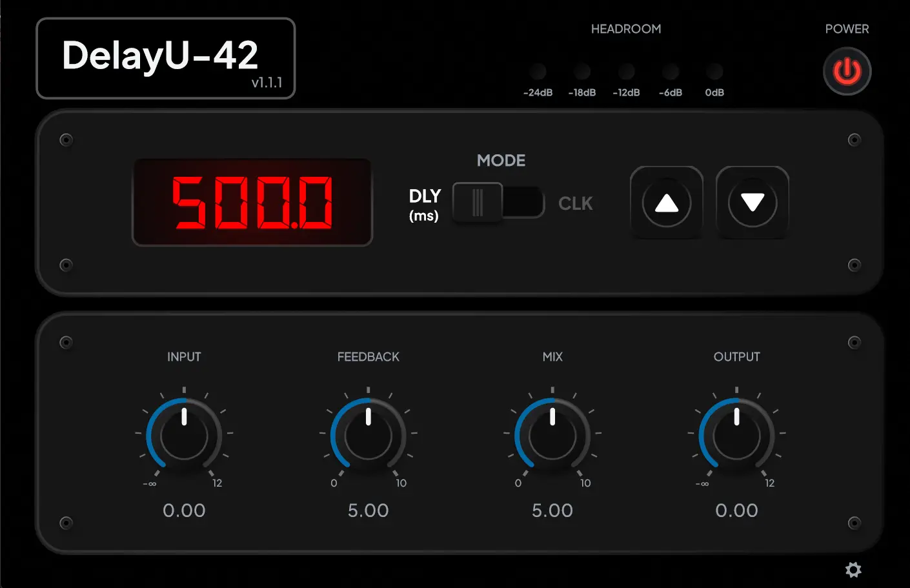Click the FEEDBACK value 5.00 readout

(369, 511)
